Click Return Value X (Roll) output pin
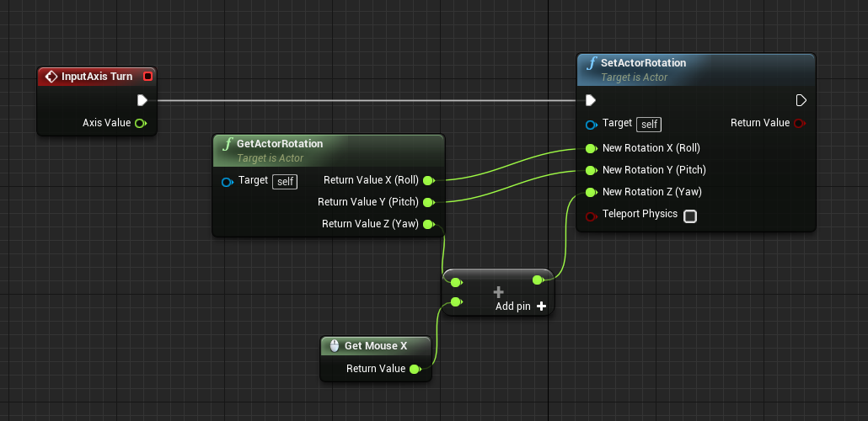The height and width of the screenshot is (421, 868). point(428,180)
